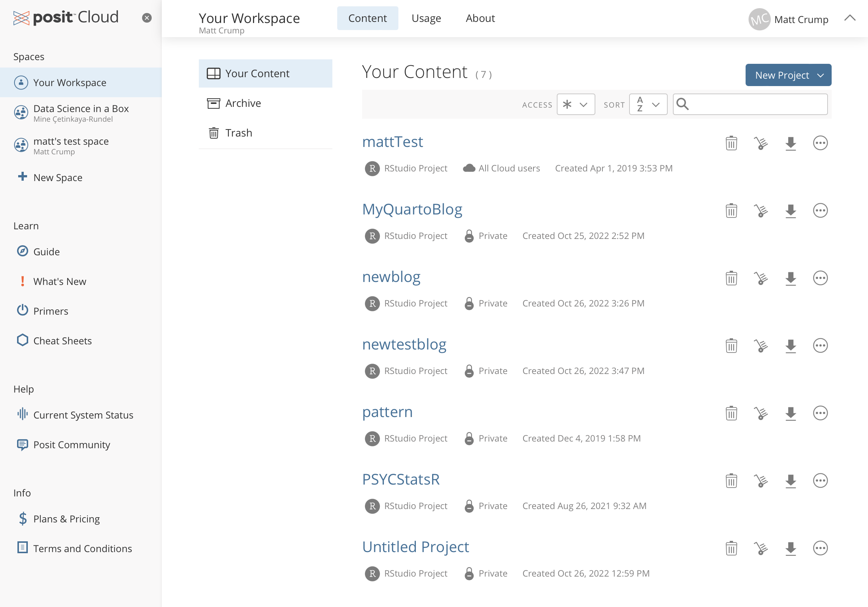The image size is (868, 607).
Task: Open more actions menu for newtestblog
Action: [x=820, y=346]
